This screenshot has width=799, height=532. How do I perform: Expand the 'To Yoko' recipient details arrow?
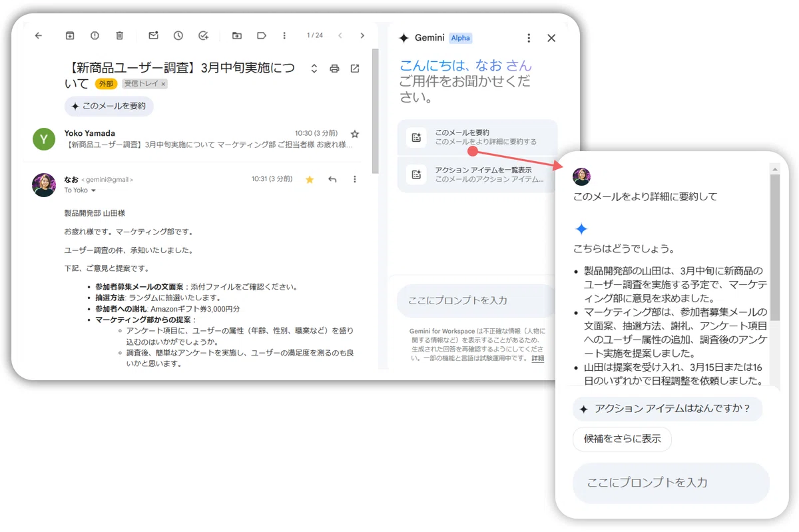tap(93, 190)
